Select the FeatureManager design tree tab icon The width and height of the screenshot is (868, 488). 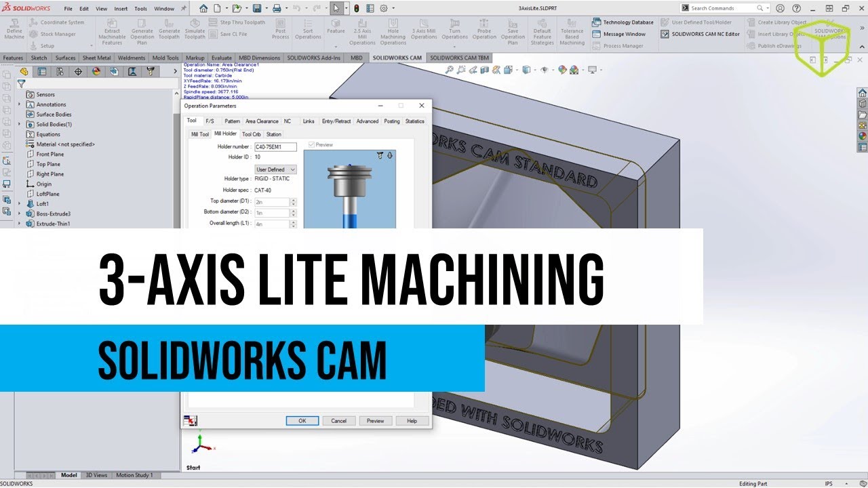click(x=24, y=71)
